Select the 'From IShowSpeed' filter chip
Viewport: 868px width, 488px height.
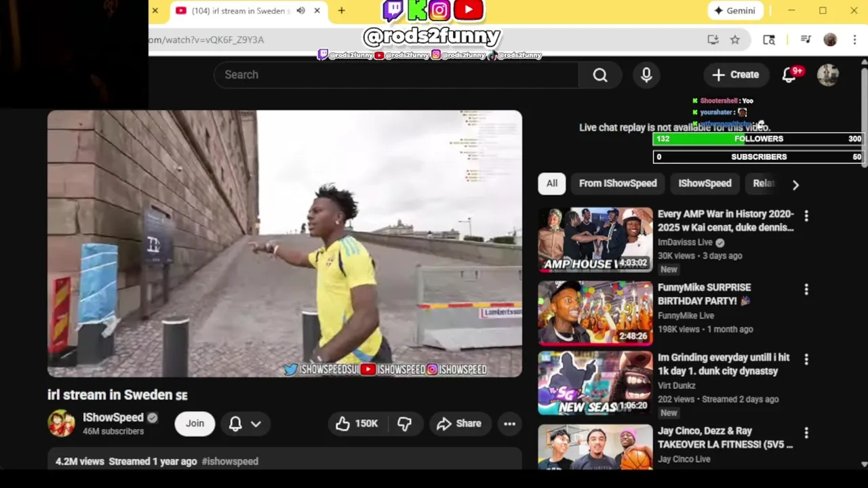(618, 183)
